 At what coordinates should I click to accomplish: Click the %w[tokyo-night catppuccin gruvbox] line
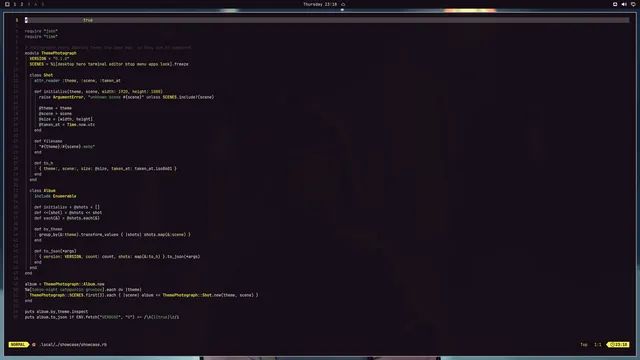pyautogui.click(x=83, y=289)
